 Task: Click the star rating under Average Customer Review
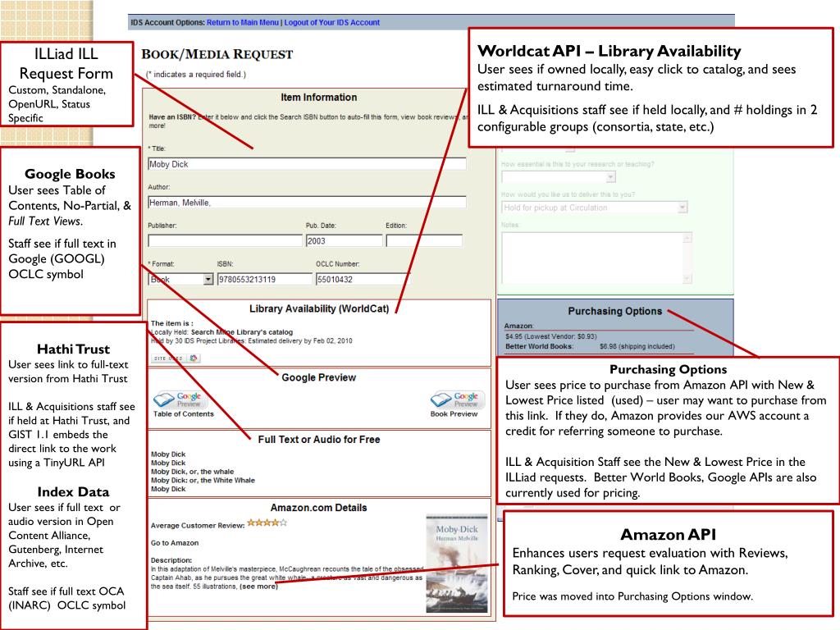267,523
